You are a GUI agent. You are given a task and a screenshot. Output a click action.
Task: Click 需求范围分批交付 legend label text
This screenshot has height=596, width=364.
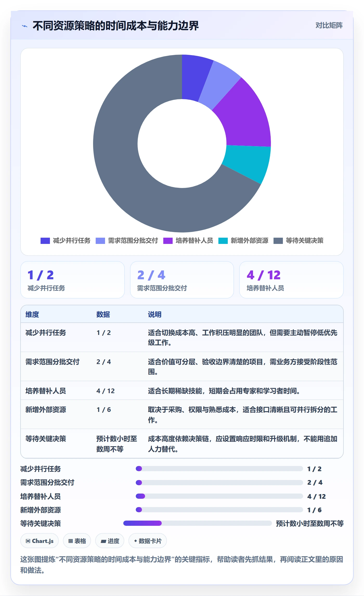(x=133, y=241)
